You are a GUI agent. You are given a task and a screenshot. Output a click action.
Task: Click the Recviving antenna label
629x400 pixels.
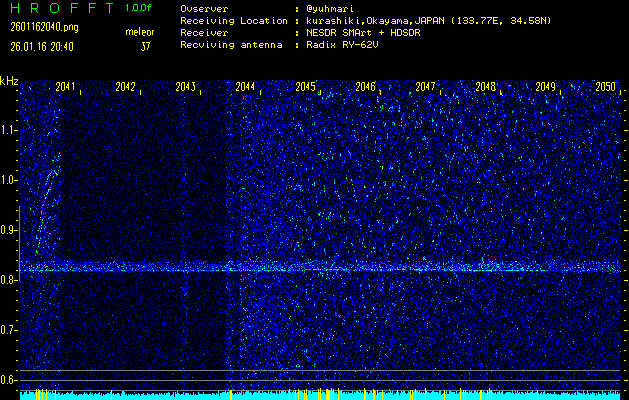click(x=231, y=45)
